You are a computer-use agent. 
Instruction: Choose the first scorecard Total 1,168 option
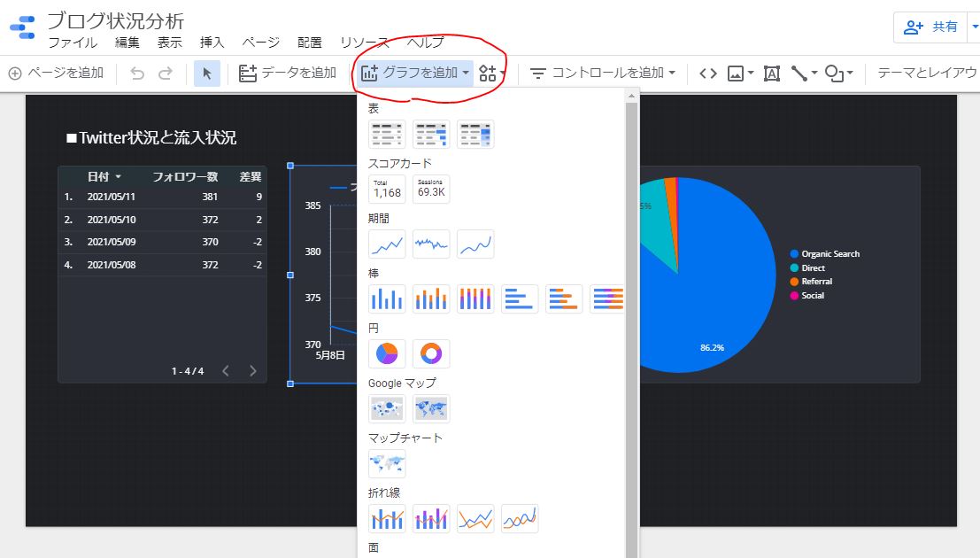click(x=387, y=189)
